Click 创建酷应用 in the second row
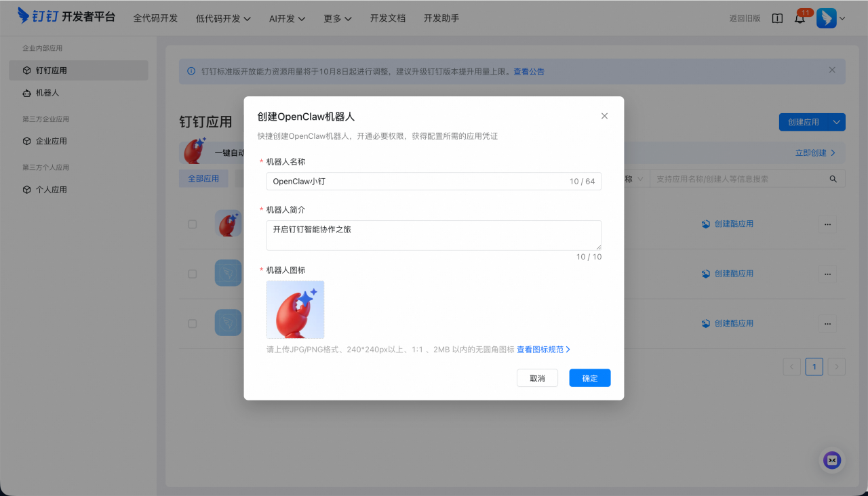Viewport: 868px width, 496px height. tap(728, 274)
